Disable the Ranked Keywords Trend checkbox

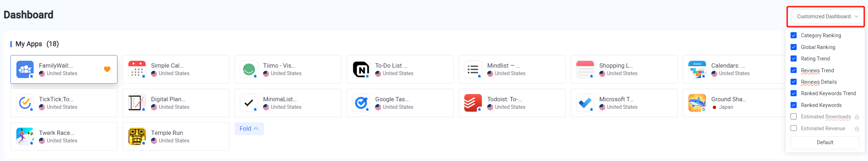[x=794, y=93]
